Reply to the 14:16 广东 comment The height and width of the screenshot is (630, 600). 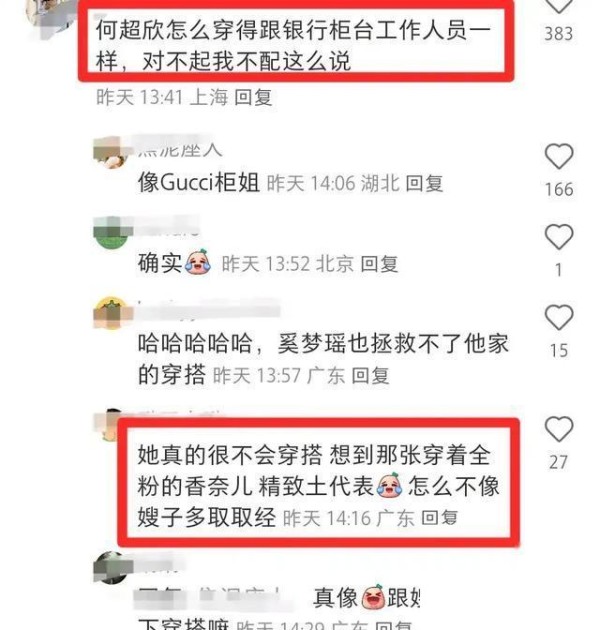[x=439, y=518]
